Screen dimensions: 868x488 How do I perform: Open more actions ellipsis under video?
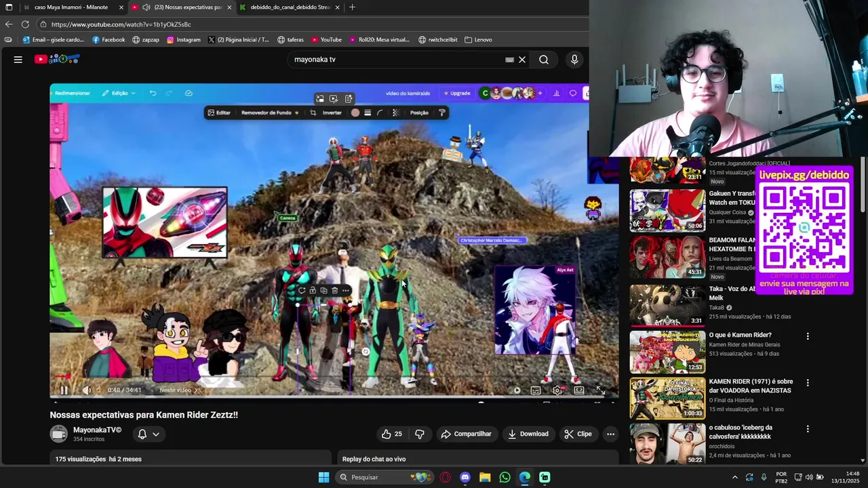point(610,434)
